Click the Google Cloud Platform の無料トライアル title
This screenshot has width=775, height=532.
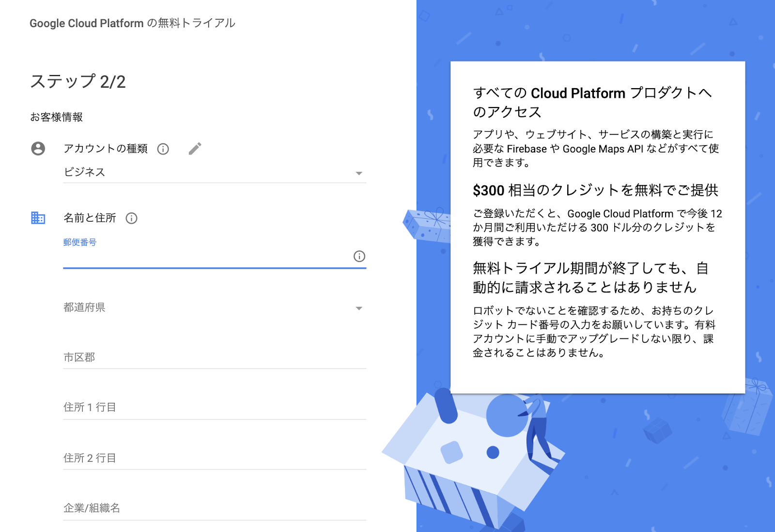point(132,23)
